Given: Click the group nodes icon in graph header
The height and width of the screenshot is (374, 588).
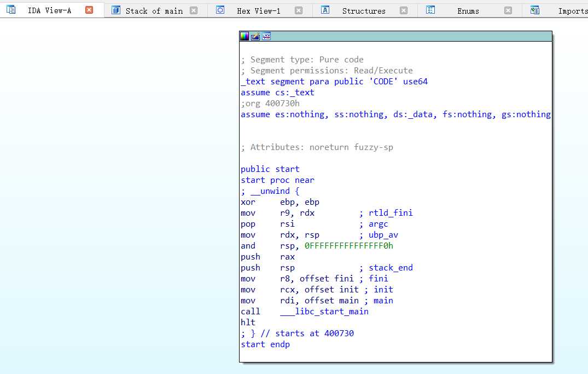Looking at the screenshot, I should click(x=266, y=36).
